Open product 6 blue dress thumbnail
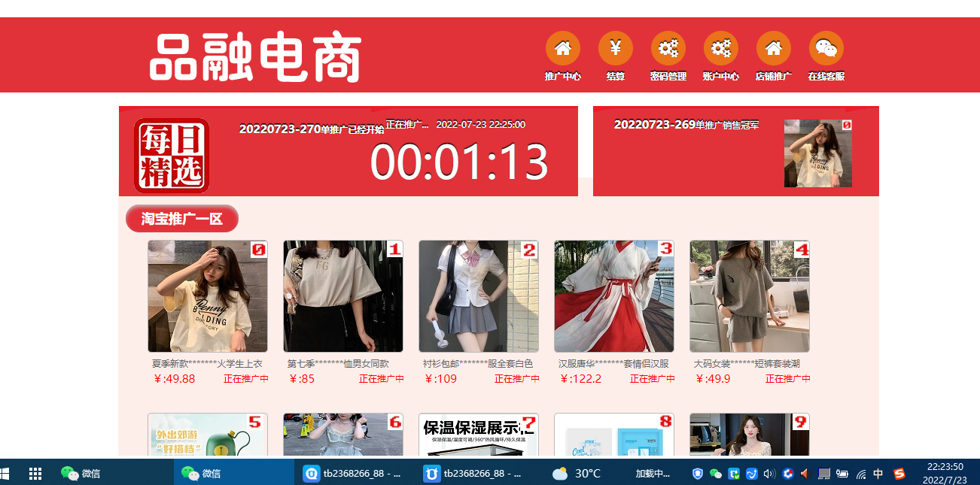 click(x=343, y=435)
